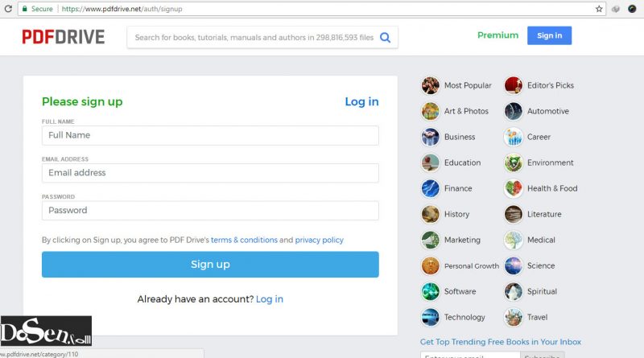
Task: Open the Automotive category icon
Action: coord(514,111)
